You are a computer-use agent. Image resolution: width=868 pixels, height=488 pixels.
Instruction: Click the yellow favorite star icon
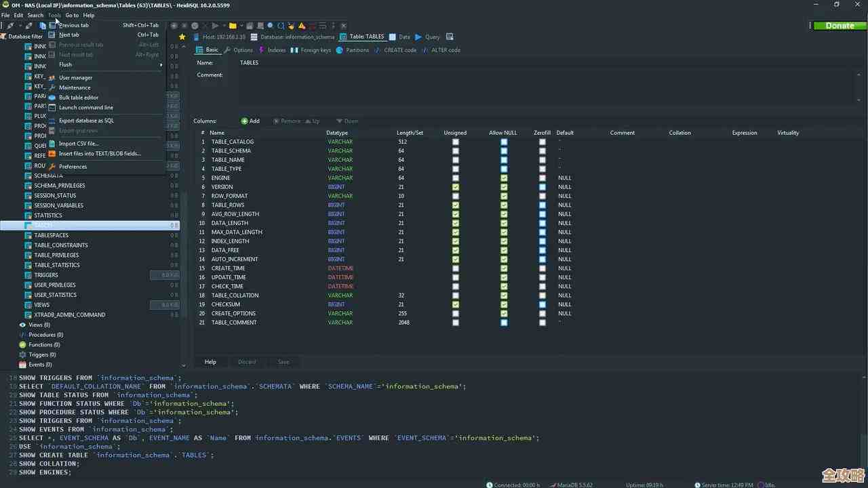182,37
